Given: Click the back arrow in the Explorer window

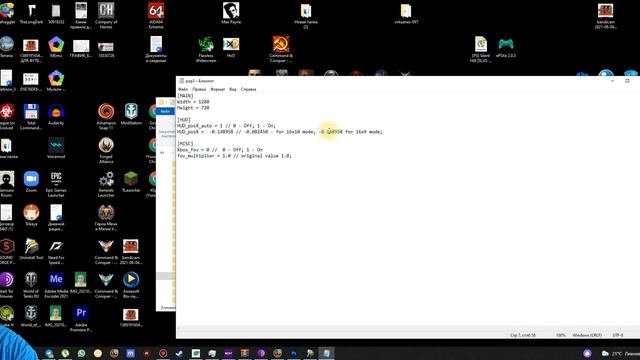Looking at the screenshot, I should [162, 153].
